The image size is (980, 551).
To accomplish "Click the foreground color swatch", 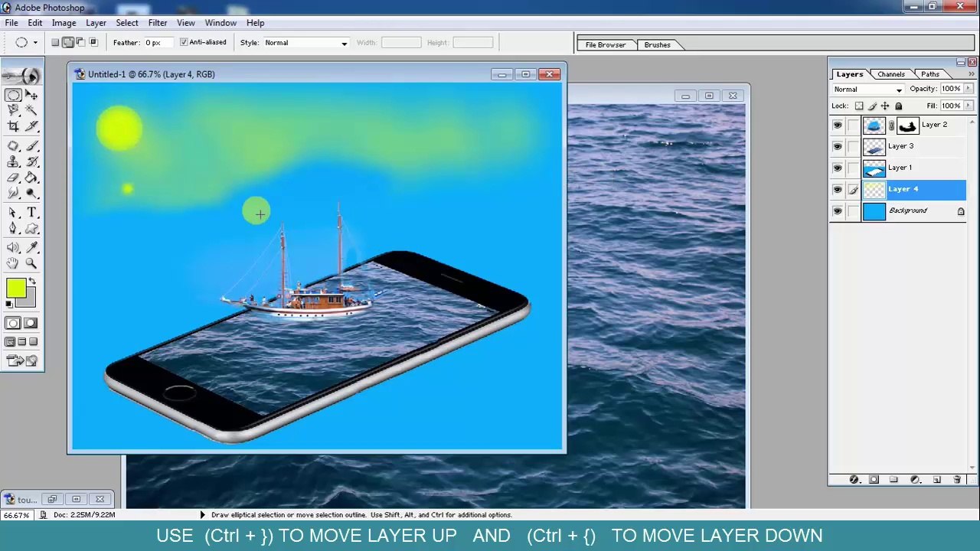I will click(15, 288).
